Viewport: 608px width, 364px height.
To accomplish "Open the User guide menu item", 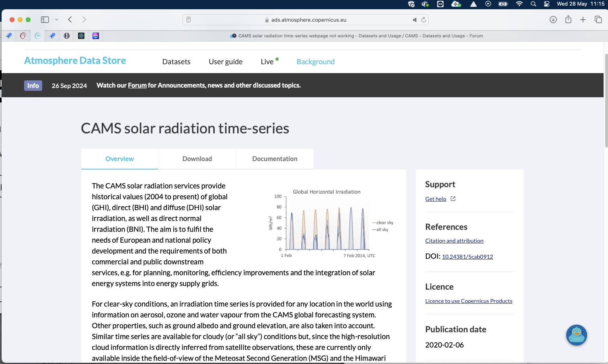I will click(226, 61).
